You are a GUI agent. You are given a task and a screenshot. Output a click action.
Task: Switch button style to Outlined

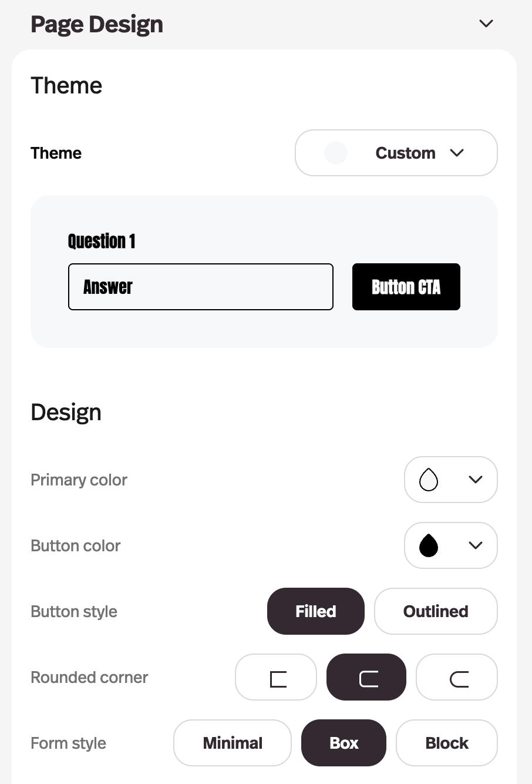point(436,611)
